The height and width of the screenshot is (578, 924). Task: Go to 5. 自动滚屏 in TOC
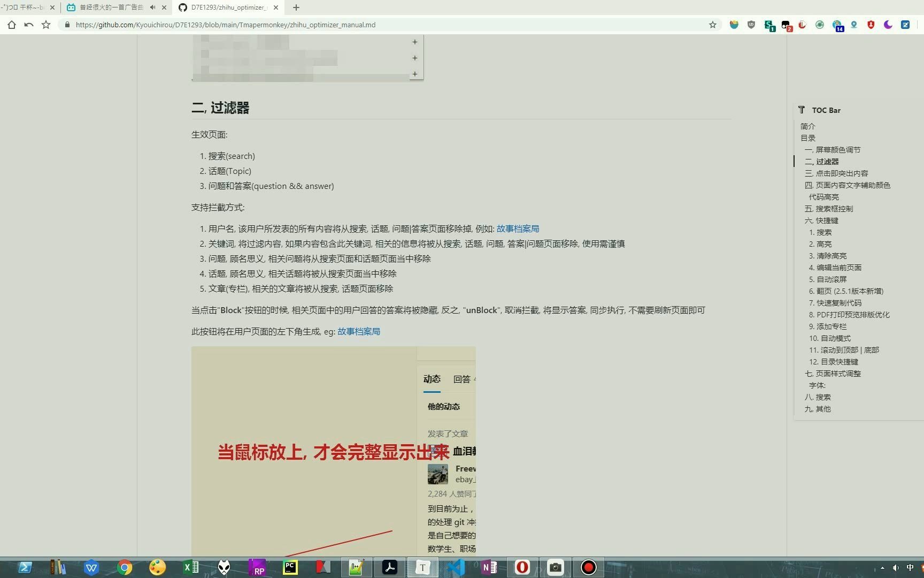[x=828, y=279]
